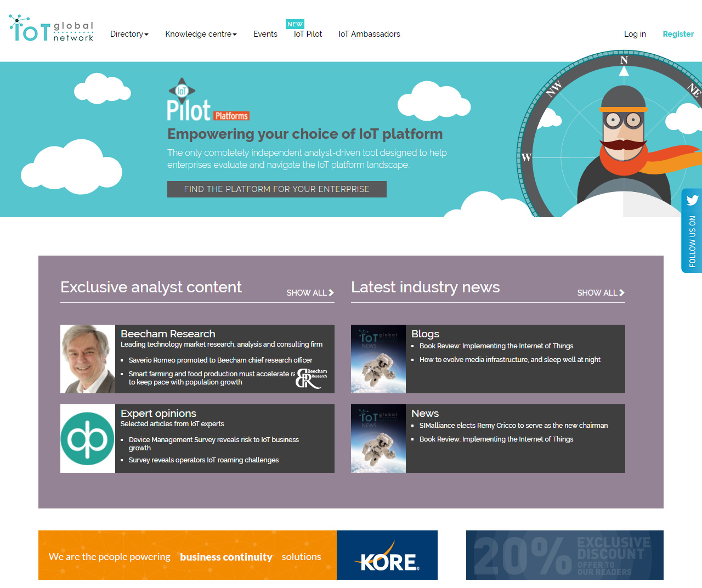The height and width of the screenshot is (588, 702).
Task: Click Find the platform for your enterprise button
Action: [276, 189]
